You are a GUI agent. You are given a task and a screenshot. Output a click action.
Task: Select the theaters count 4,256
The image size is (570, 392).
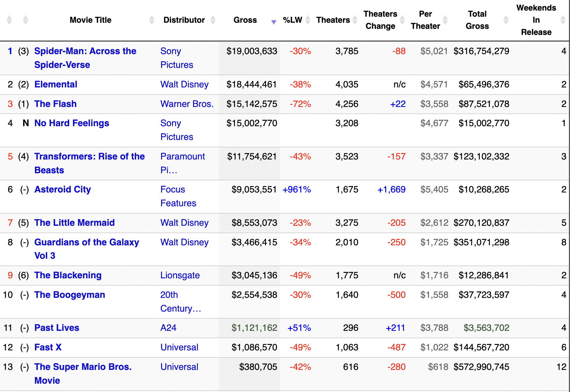pos(347,104)
